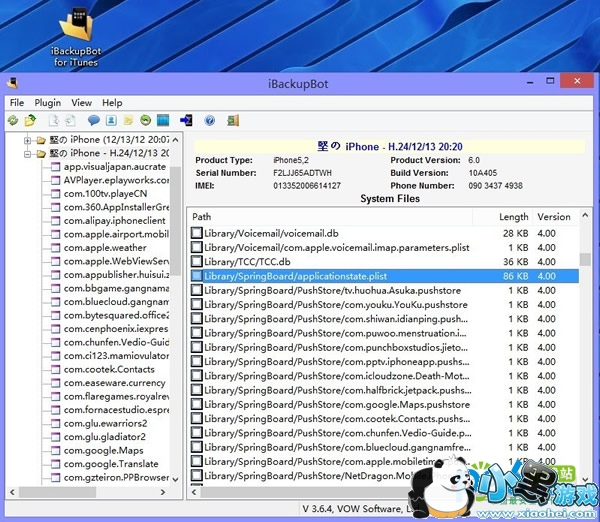The height and width of the screenshot is (522, 600).
Task: Click the blue help question mark icon
Action: 210,120
